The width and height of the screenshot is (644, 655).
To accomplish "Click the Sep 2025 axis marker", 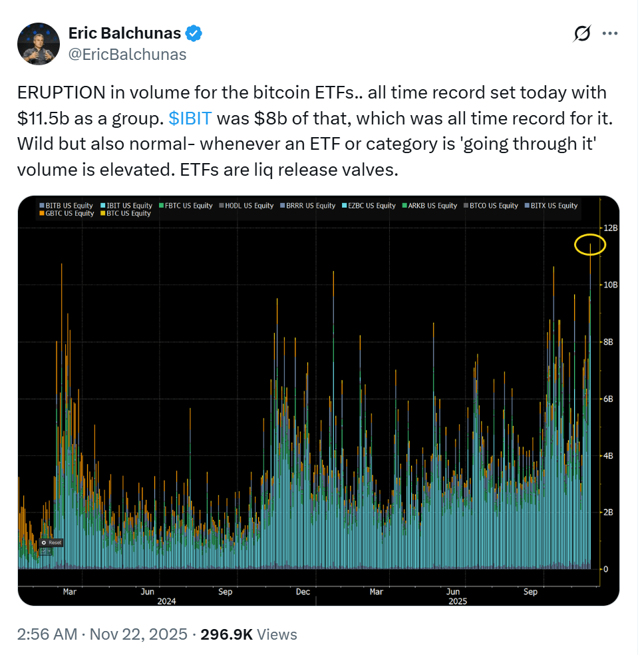I will [x=530, y=592].
